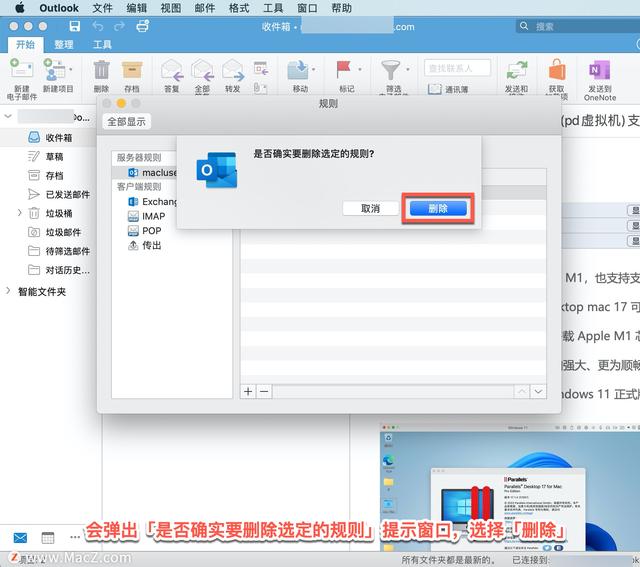Viewport: 640px width, 567px height.
Task: Open the 工具 menu in menu bar
Action: [273, 8]
